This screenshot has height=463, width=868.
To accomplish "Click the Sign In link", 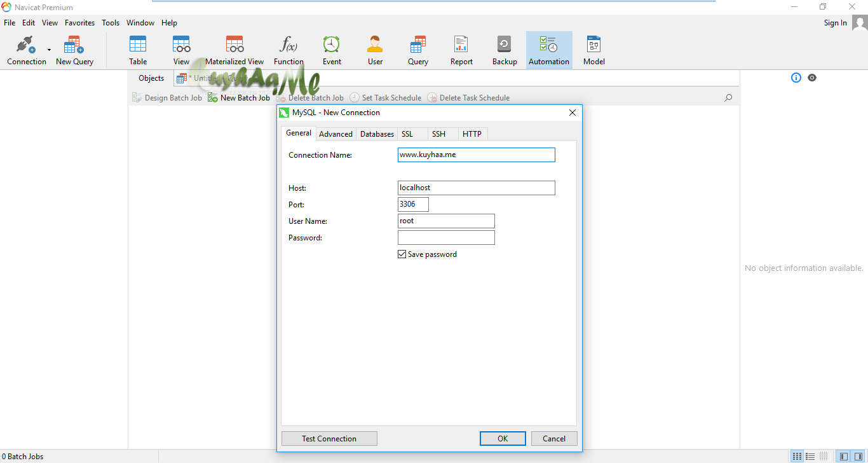I will (835, 23).
